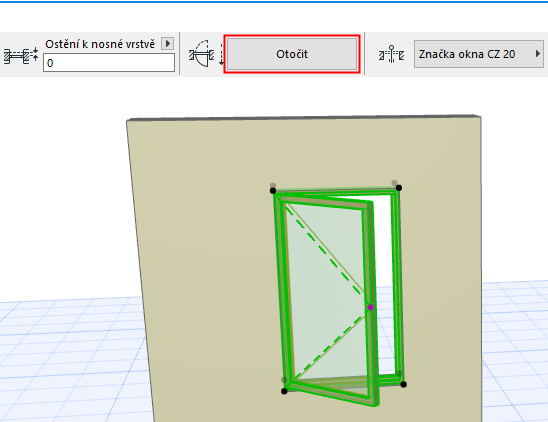Image resolution: width=548 pixels, height=422 pixels.
Task: Select the black bottom-left window hotspot
Action: tap(284, 391)
